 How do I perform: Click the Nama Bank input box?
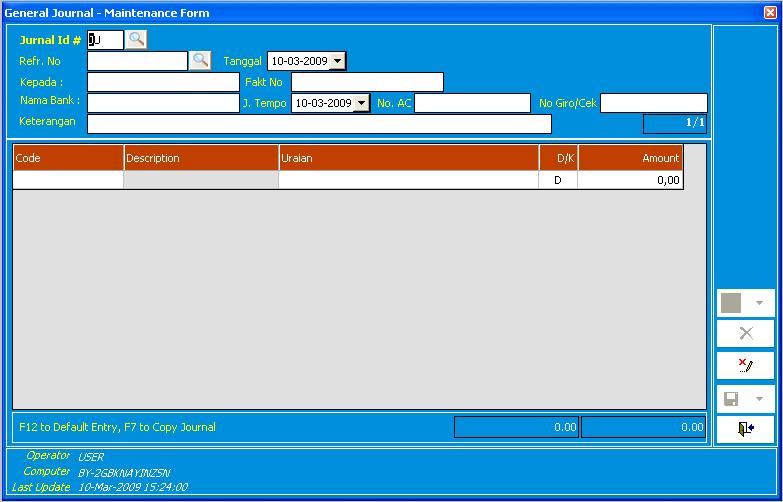coord(163,103)
